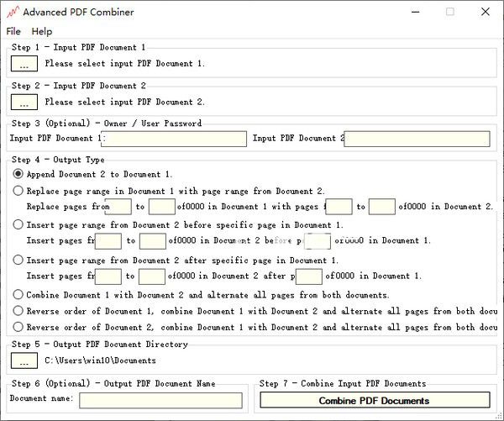The height and width of the screenshot is (421, 504).
Task: Click Replace pages 'from' field for Document 1
Action: (118, 207)
